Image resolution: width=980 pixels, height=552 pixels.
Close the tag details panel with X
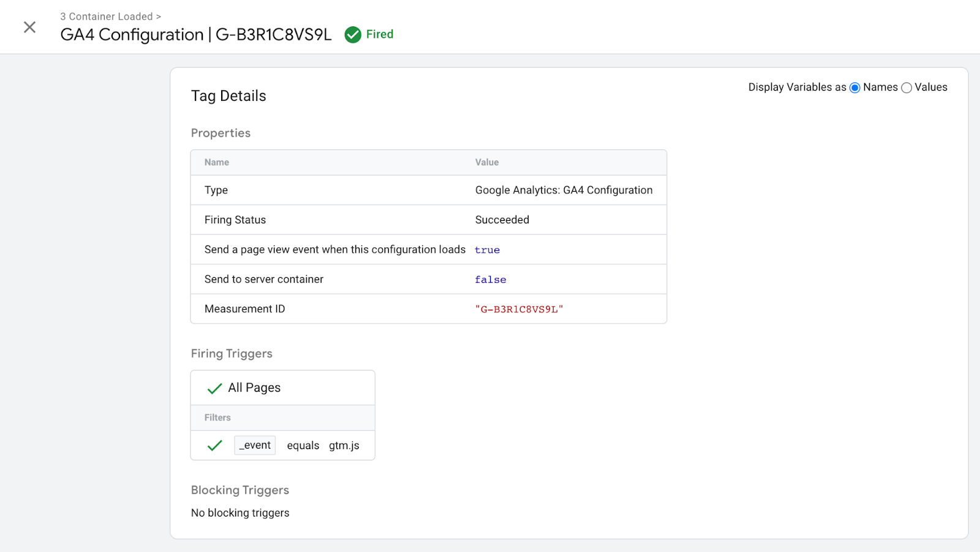click(29, 27)
